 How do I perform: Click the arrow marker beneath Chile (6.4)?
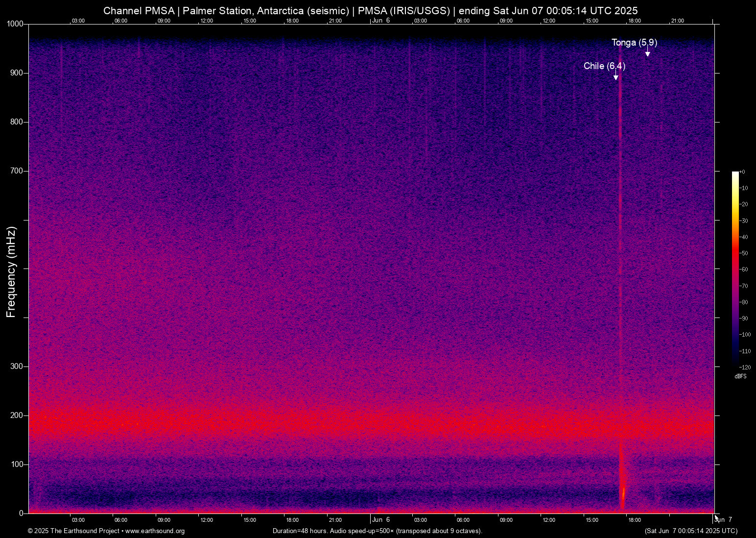(615, 77)
